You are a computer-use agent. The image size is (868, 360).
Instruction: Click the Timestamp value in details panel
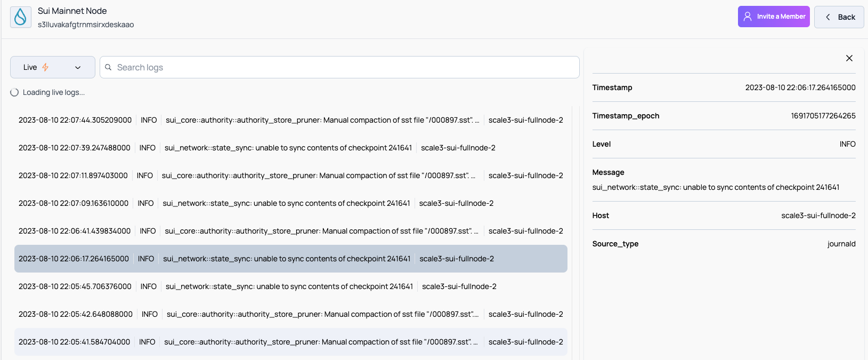coord(800,87)
